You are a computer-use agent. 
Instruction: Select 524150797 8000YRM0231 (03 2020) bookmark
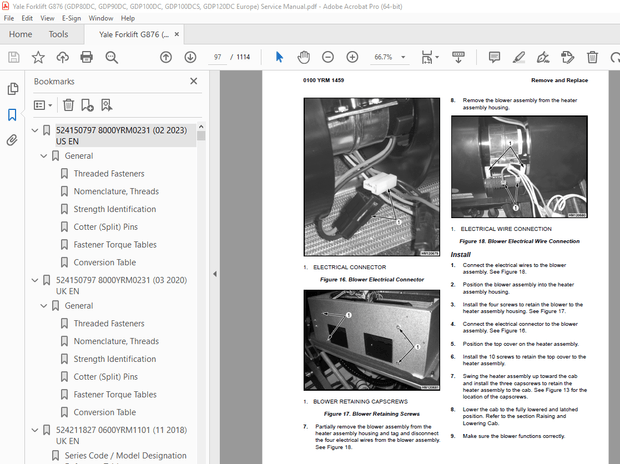click(121, 286)
